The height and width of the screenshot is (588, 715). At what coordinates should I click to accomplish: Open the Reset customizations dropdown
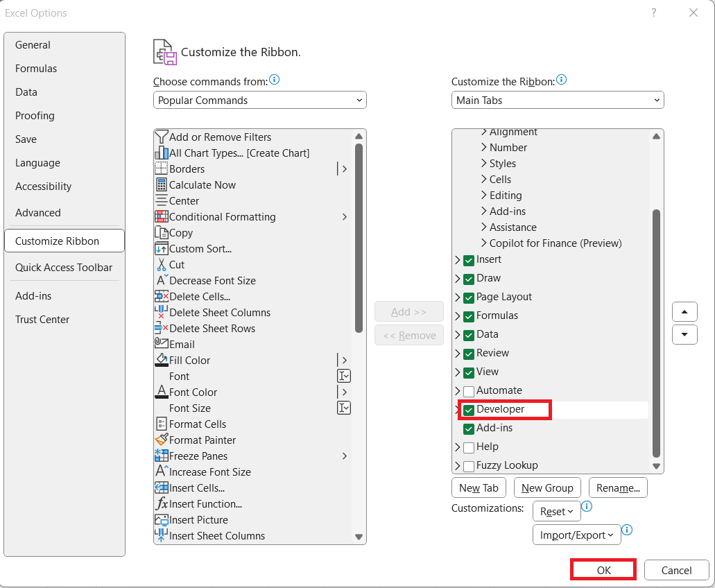[556, 511]
